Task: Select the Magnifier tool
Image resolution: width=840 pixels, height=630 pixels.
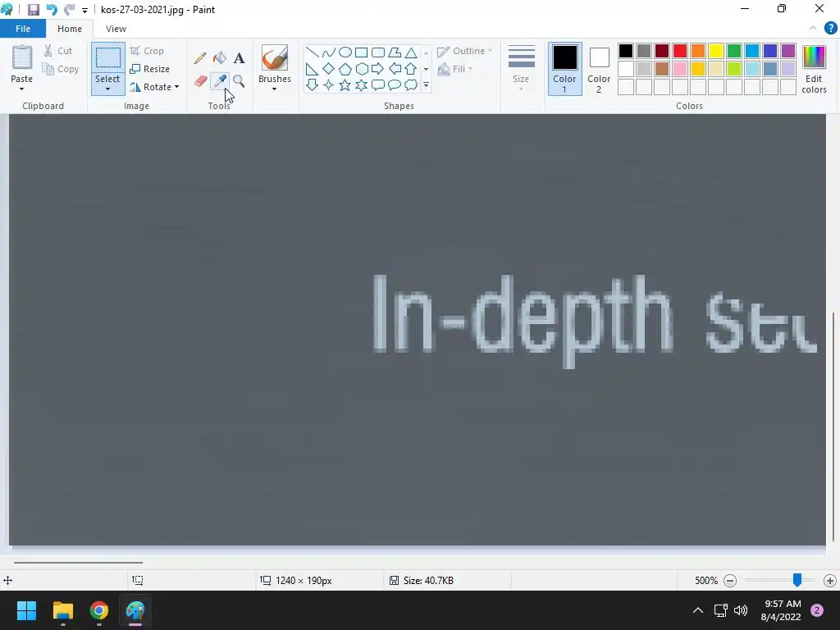Action: [239, 81]
